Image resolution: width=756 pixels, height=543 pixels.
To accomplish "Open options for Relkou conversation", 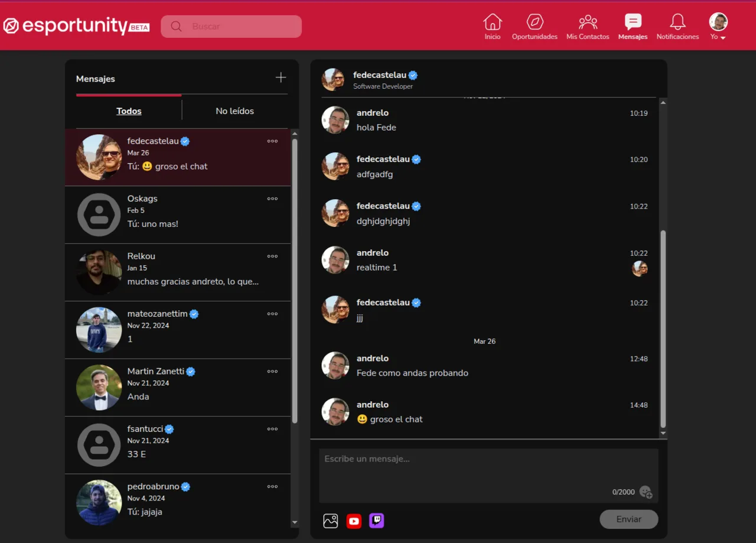I will (x=272, y=256).
